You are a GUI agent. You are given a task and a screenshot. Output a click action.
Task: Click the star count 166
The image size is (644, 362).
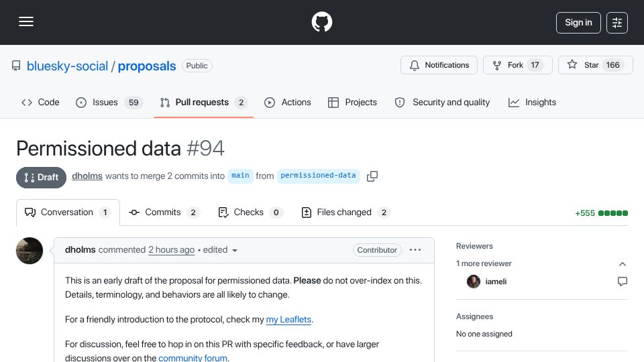612,65
